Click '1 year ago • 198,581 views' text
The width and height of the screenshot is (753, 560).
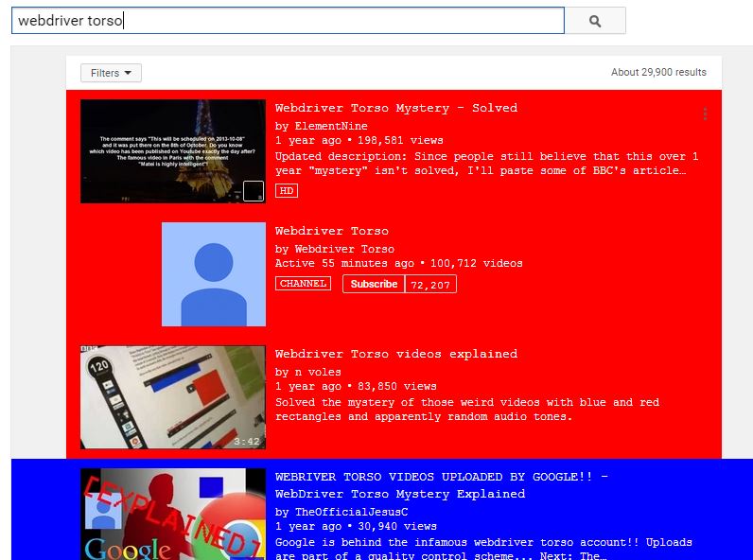point(359,140)
